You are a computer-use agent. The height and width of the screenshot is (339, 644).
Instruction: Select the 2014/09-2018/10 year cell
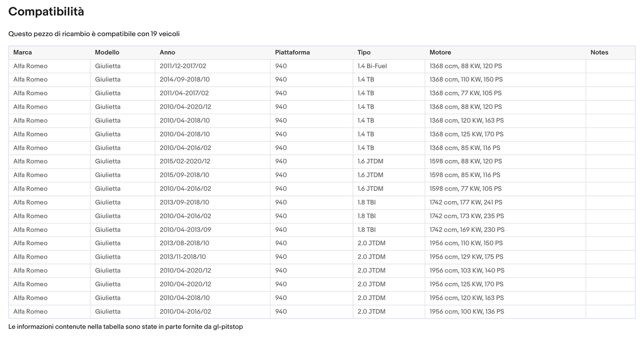coord(184,80)
